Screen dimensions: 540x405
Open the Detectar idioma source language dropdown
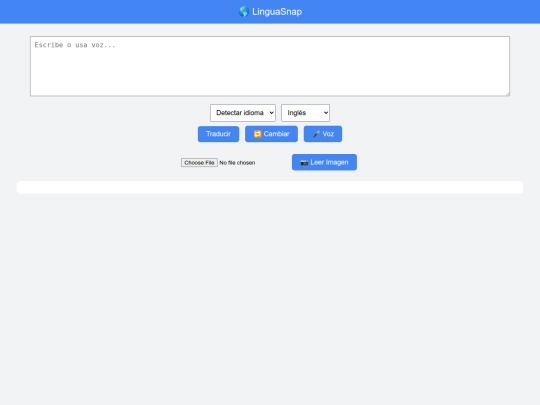pyautogui.click(x=243, y=113)
